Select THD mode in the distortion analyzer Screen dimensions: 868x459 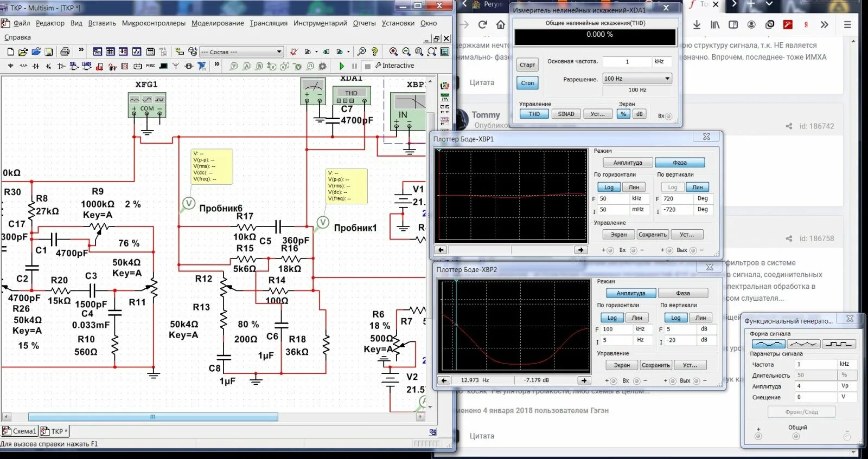coord(534,114)
